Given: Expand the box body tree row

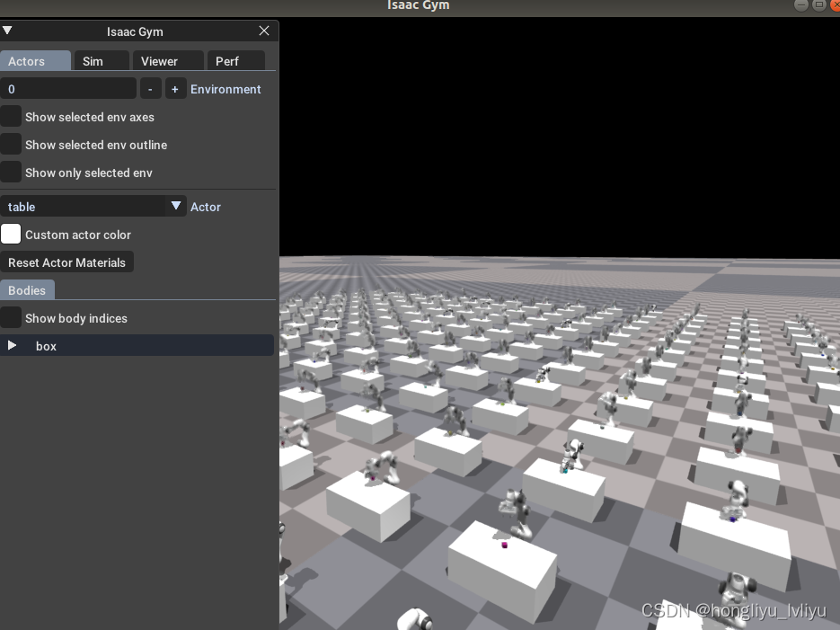Looking at the screenshot, I should (x=12, y=345).
